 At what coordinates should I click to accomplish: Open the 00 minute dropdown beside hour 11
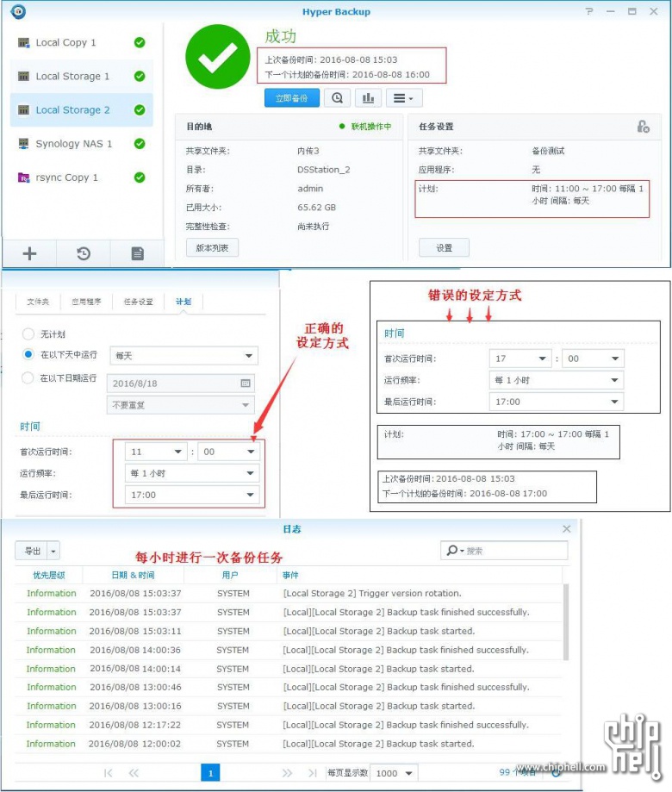pyautogui.click(x=228, y=452)
